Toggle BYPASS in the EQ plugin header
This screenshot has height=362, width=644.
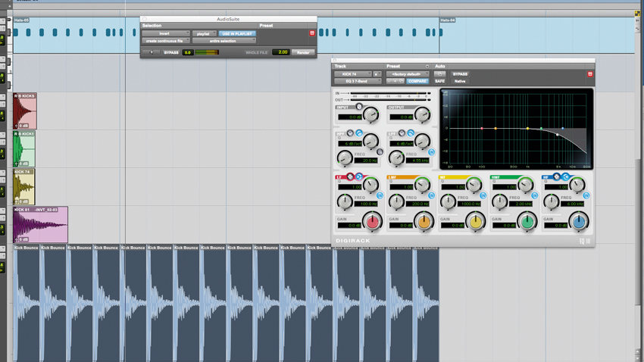point(460,74)
